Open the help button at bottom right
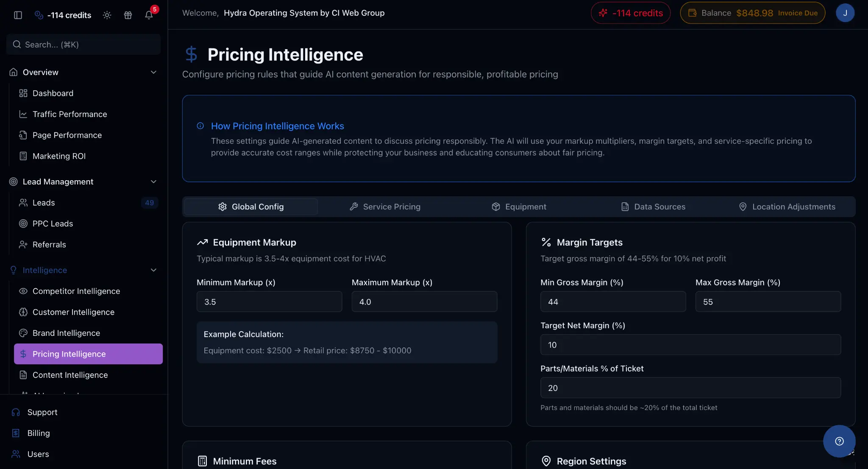The width and height of the screenshot is (868, 469). (x=839, y=441)
